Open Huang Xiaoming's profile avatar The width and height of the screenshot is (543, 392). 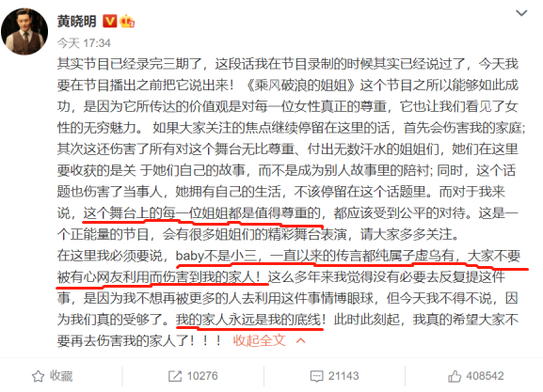tap(24, 31)
